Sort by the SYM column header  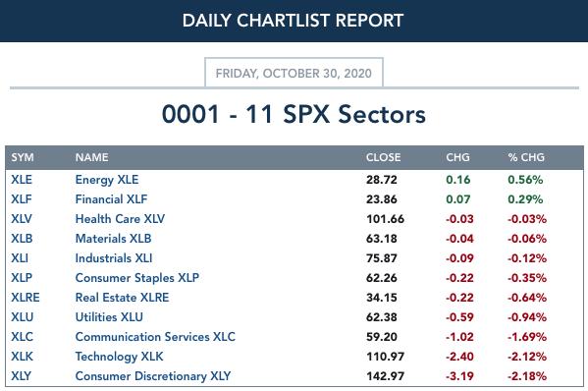pos(23,157)
